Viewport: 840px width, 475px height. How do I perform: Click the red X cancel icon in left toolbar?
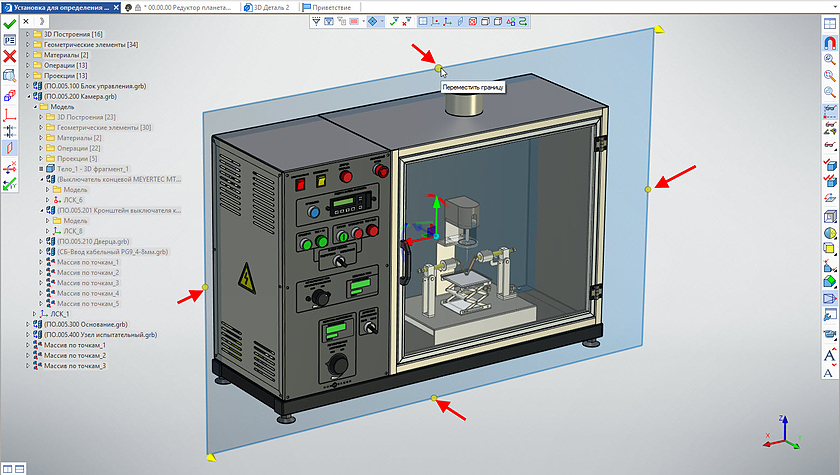point(10,56)
